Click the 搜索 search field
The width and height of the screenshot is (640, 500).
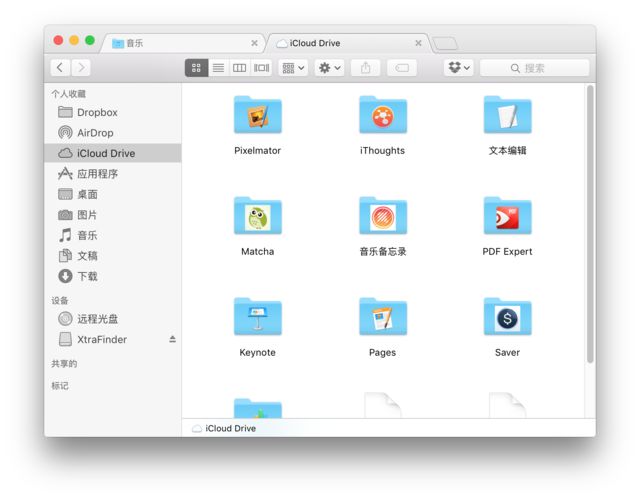point(535,68)
